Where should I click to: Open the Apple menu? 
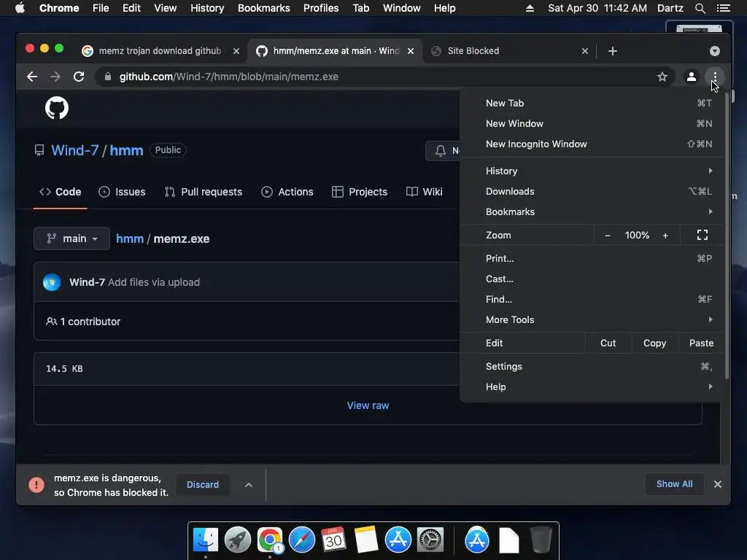pyautogui.click(x=20, y=8)
